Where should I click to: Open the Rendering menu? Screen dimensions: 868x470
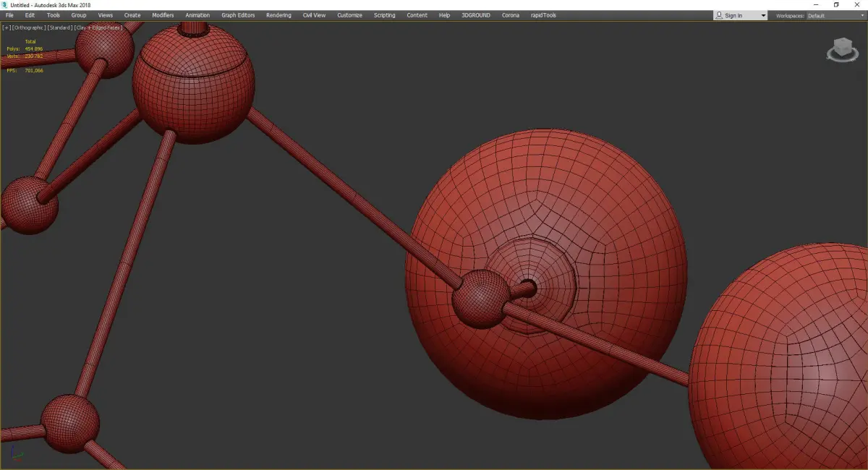(x=278, y=15)
